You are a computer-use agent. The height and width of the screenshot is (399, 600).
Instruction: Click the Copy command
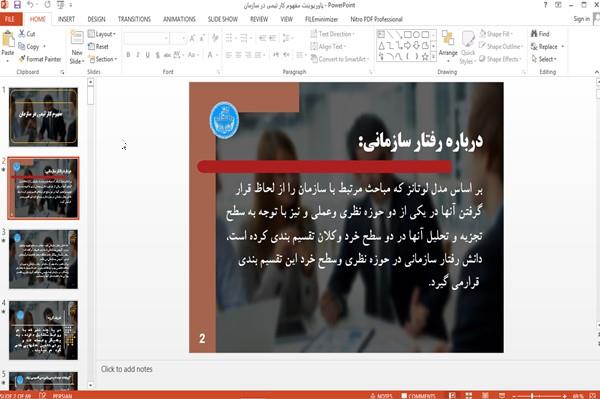point(29,46)
